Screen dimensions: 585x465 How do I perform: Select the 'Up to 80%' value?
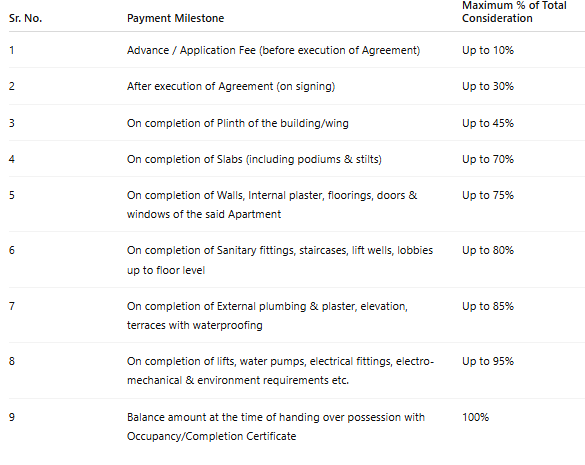point(488,250)
